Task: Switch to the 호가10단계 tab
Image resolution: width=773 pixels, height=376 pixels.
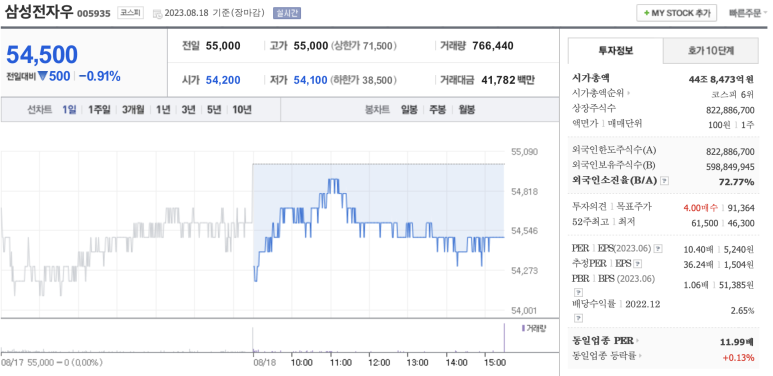Action: tap(711, 50)
